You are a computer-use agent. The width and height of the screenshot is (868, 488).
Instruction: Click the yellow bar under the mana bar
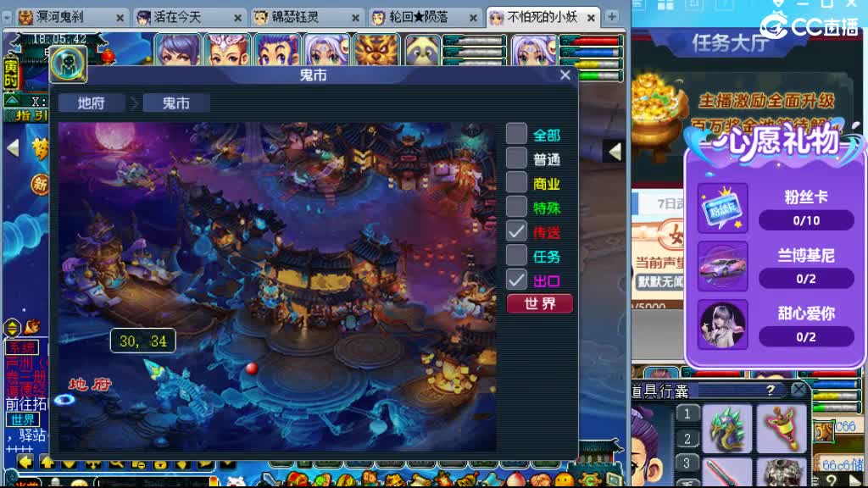point(591,64)
